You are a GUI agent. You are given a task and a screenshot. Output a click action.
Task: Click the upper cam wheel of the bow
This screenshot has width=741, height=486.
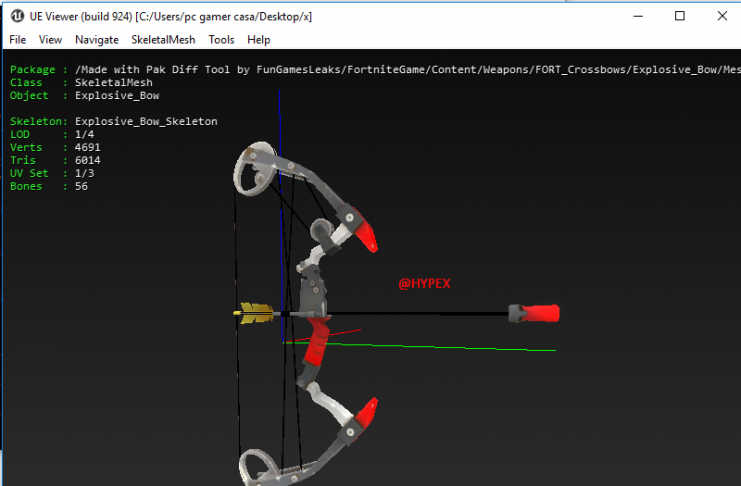[253, 169]
